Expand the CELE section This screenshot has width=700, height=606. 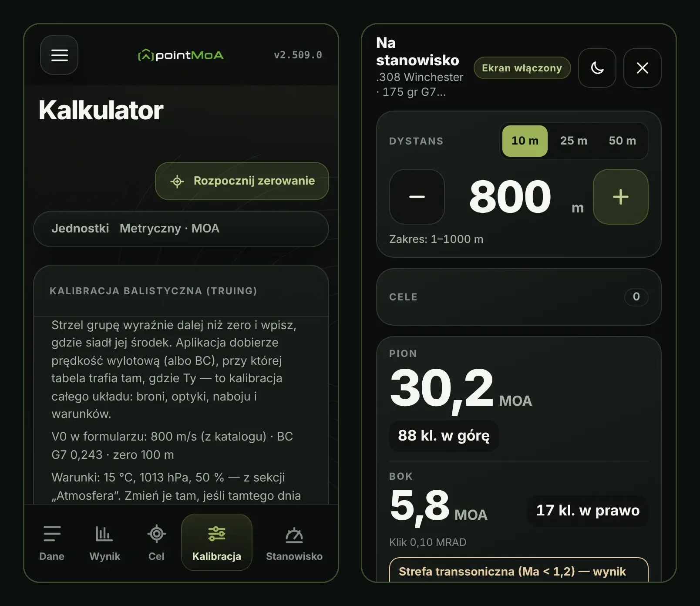(519, 297)
